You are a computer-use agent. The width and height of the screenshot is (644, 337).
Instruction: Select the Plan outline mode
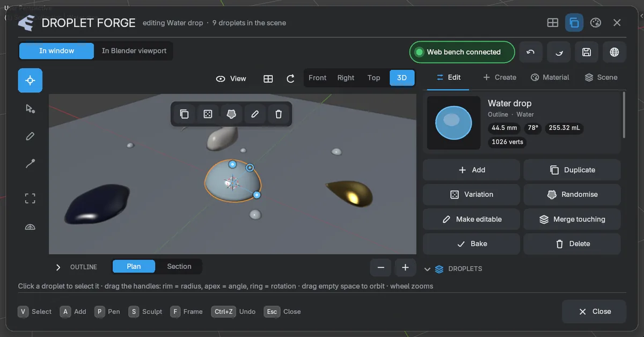pyautogui.click(x=134, y=267)
